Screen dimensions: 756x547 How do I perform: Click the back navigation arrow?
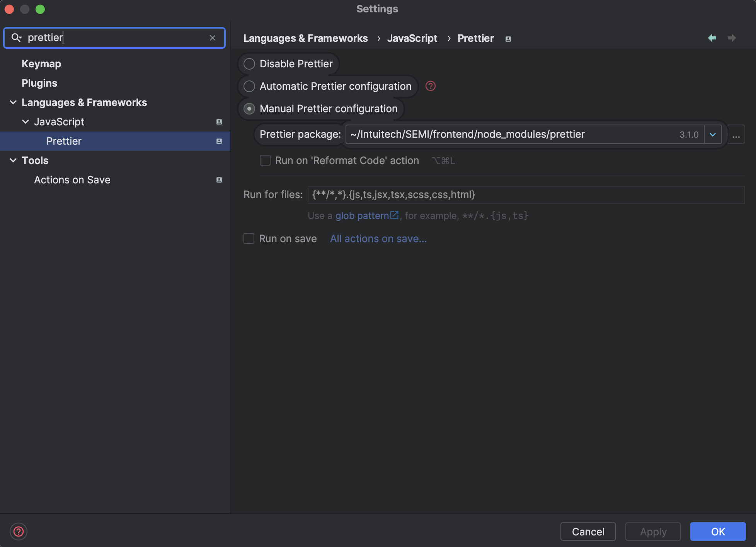[712, 38]
